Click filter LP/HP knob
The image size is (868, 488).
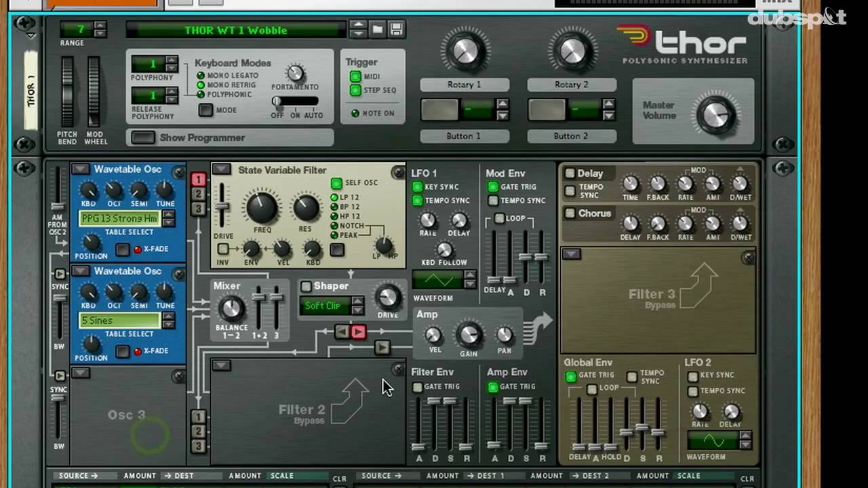coord(384,245)
